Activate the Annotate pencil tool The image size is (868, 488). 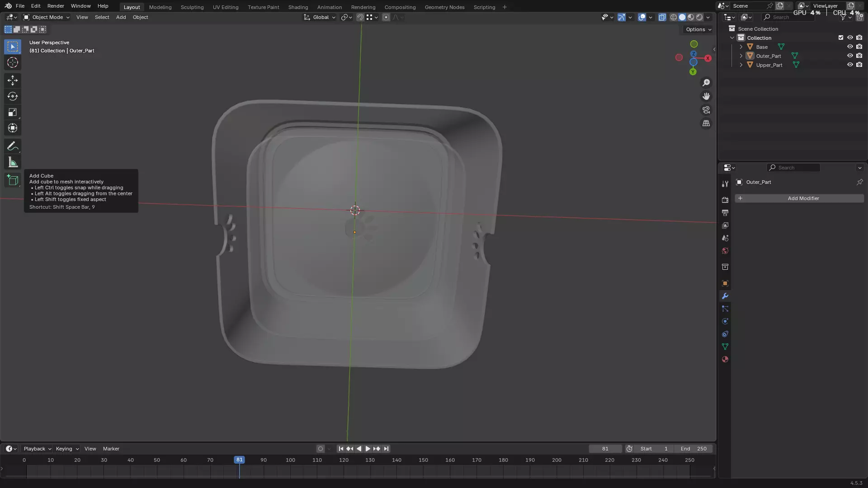[13, 146]
